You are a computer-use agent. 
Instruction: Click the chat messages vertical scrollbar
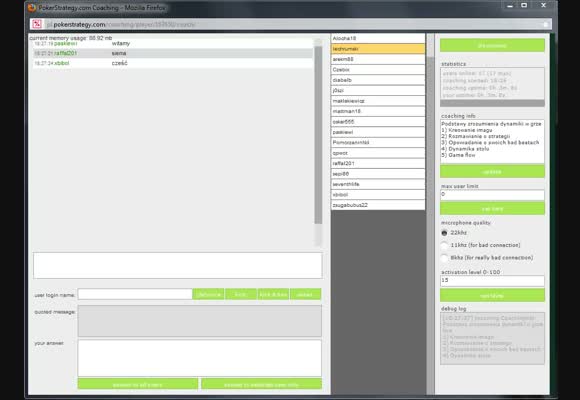(318, 142)
